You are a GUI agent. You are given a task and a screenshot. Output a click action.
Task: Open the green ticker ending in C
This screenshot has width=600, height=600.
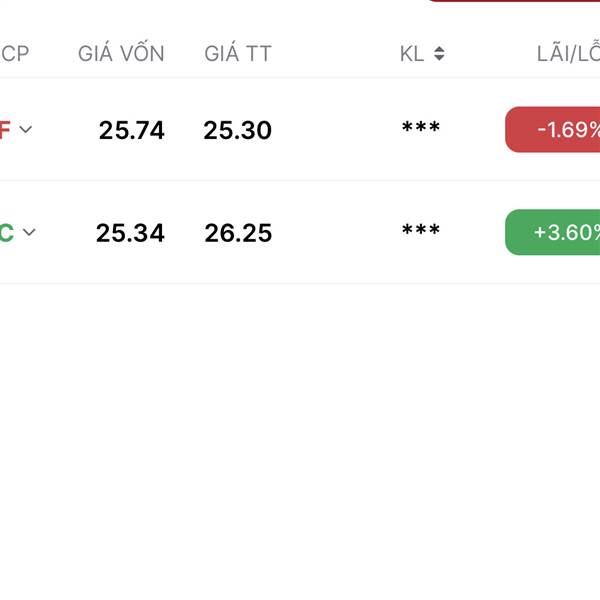[6, 233]
